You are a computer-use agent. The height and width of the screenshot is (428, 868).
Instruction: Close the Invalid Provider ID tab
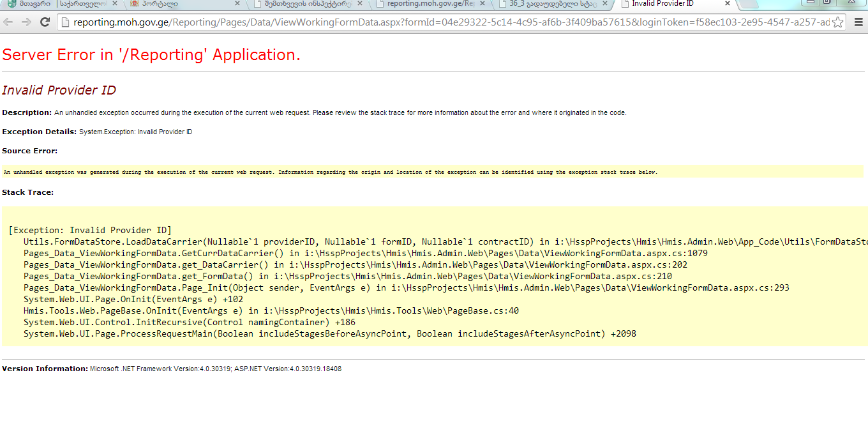click(727, 4)
